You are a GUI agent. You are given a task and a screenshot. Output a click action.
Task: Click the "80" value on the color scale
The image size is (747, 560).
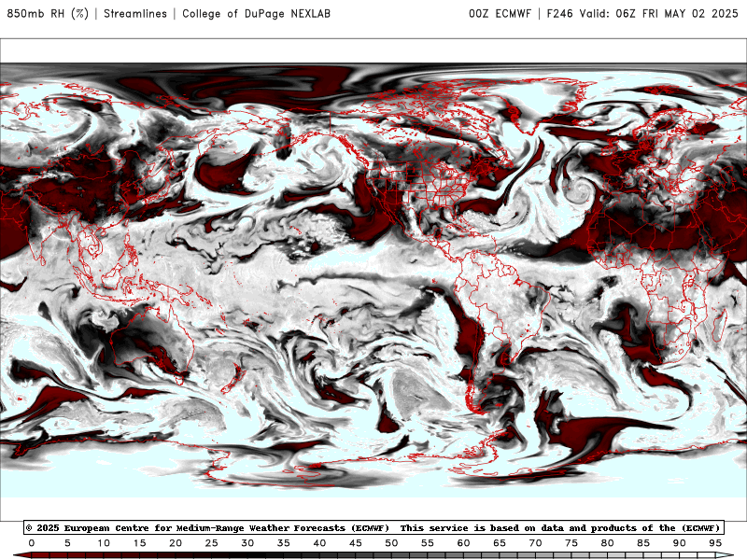coord(608,543)
